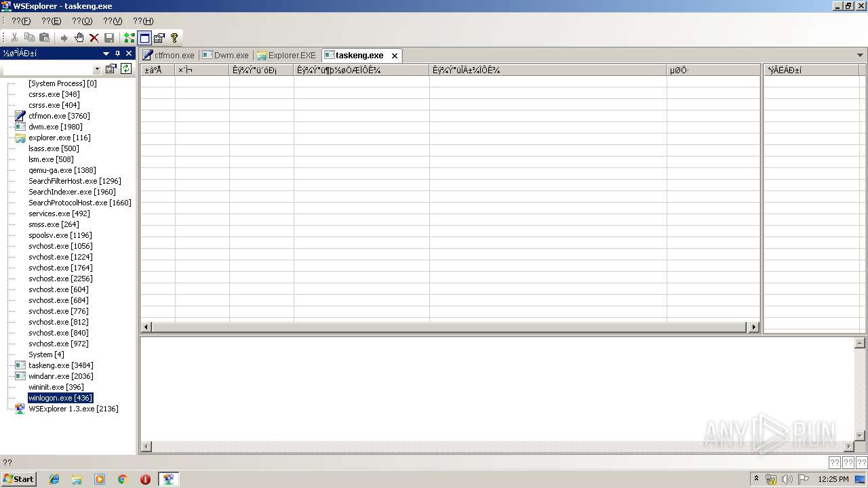Click the red Opera taskbar icon

pos(145,479)
